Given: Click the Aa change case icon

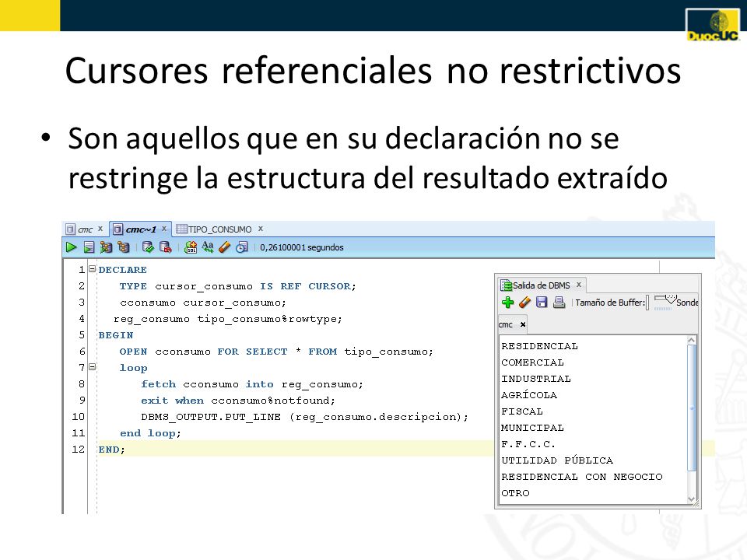Looking at the screenshot, I should pos(208,247).
